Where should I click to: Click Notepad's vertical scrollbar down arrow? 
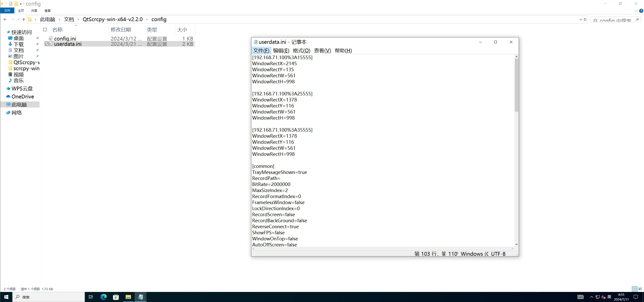[516, 244]
